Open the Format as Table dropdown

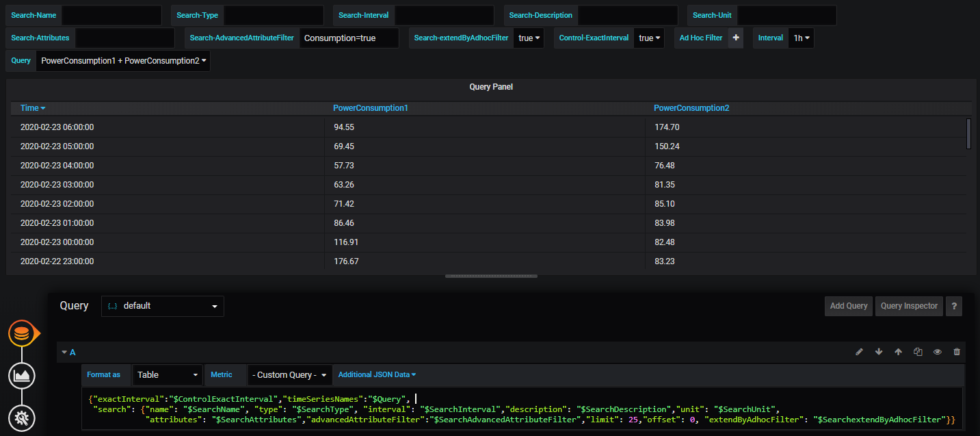point(168,375)
